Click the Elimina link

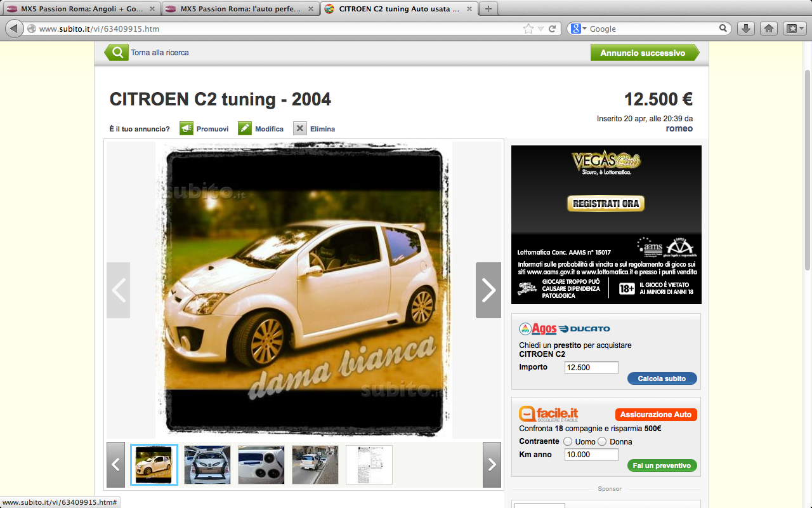coord(322,129)
